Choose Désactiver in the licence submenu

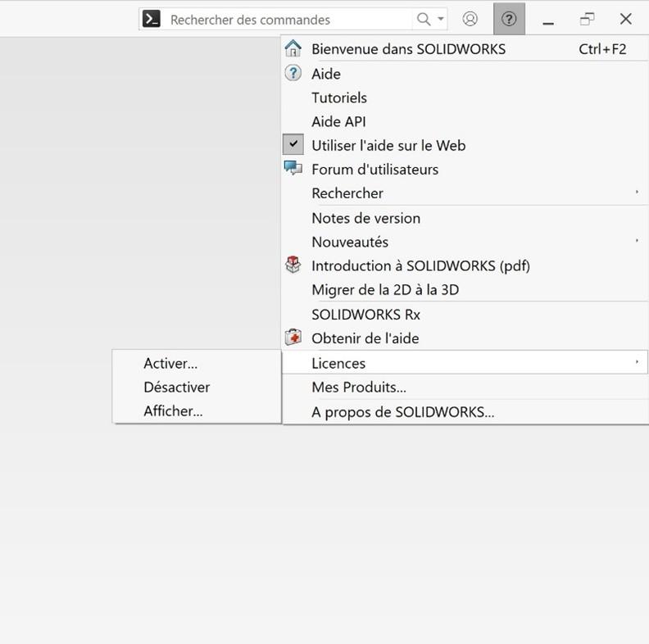pos(176,387)
